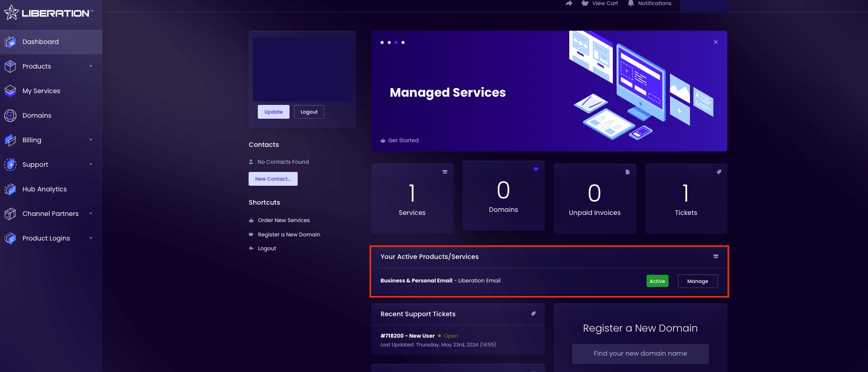Image resolution: width=868 pixels, height=372 pixels.
Task: Click the Hub Analytics icon
Action: coord(10,189)
